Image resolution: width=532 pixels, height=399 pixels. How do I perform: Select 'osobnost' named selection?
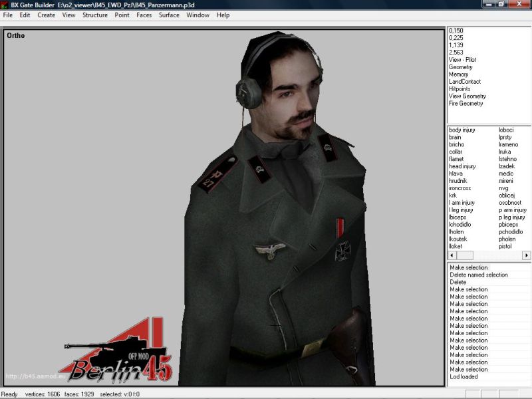(x=510, y=203)
